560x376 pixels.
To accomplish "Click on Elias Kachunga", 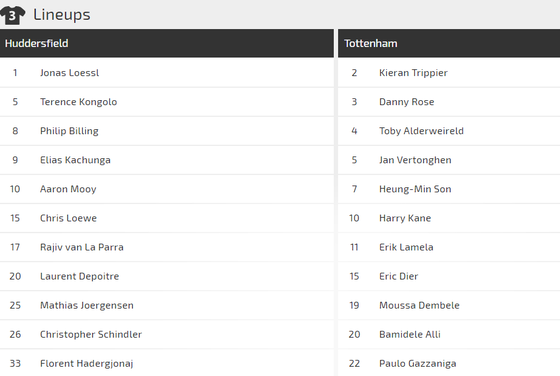I will coord(75,160).
